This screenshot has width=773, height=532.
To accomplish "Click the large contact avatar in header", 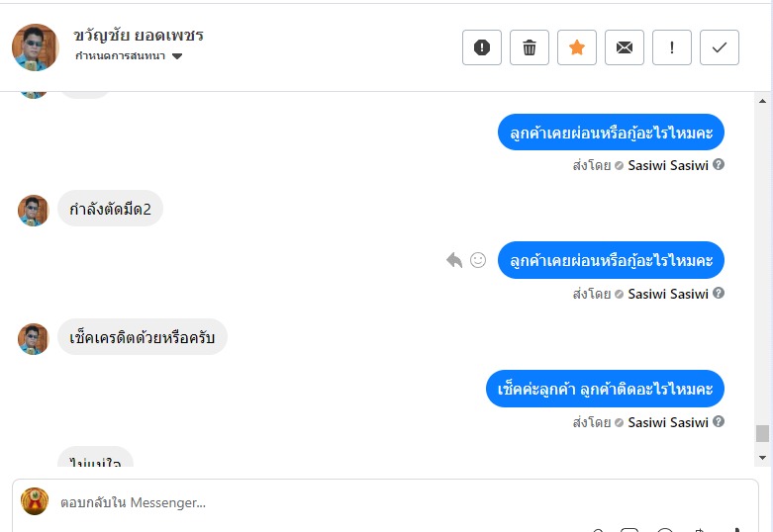I will [36, 46].
